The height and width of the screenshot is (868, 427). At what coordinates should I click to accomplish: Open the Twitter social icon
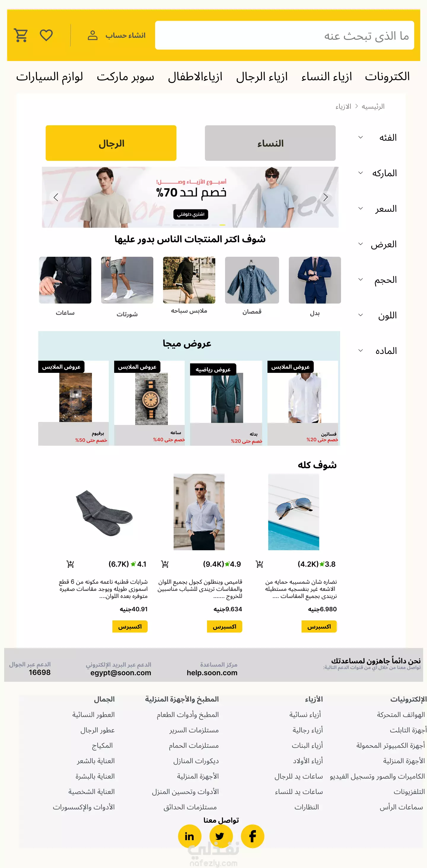tap(221, 836)
